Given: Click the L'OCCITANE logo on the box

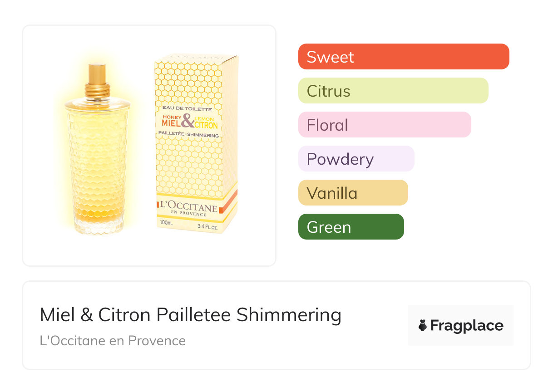Looking at the screenshot, I should click(188, 208).
